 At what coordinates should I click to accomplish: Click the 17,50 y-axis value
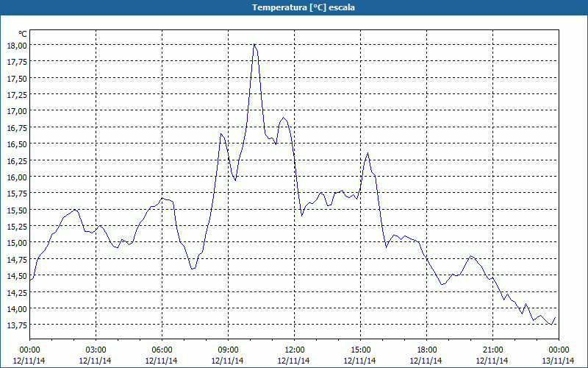17,78
